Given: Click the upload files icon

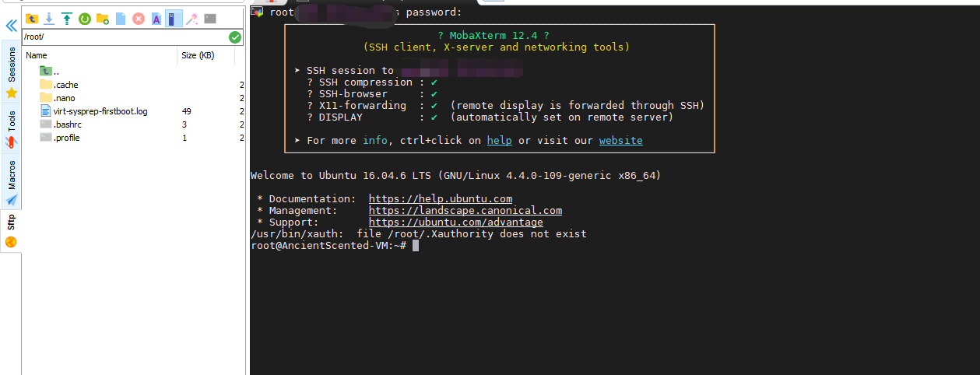Looking at the screenshot, I should pos(67,18).
